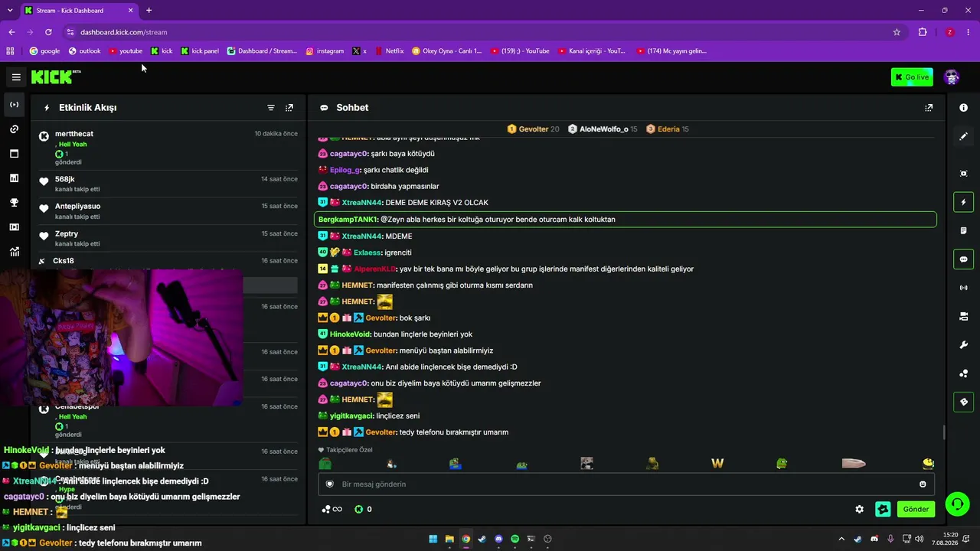Open Chrome extensions puzzle icon

[x=923, y=32]
